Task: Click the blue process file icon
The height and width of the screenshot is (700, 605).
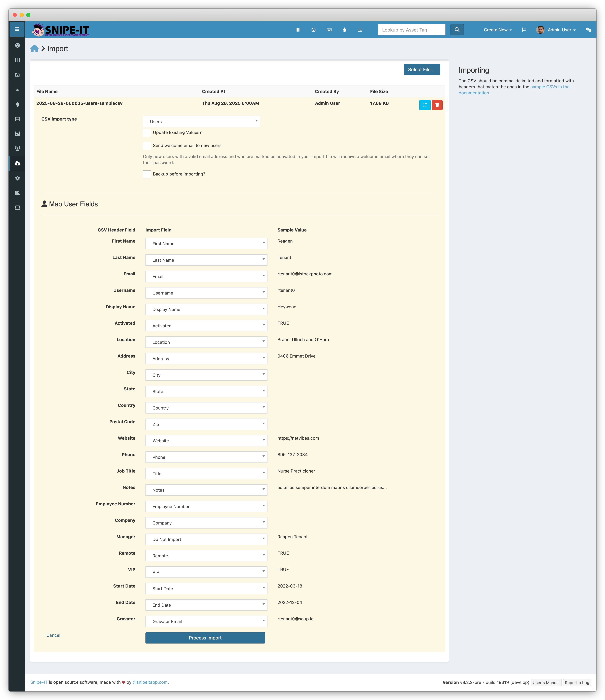Action: tap(425, 105)
